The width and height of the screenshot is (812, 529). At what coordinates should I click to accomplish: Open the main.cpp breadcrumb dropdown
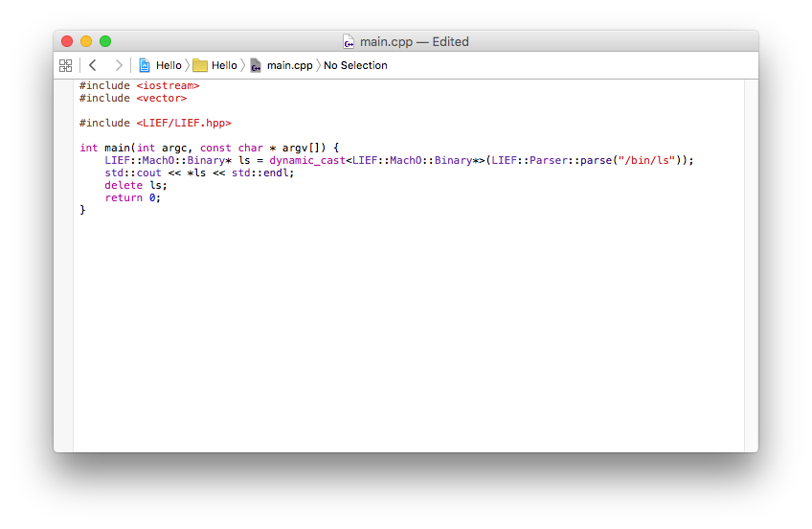(x=289, y=65)
